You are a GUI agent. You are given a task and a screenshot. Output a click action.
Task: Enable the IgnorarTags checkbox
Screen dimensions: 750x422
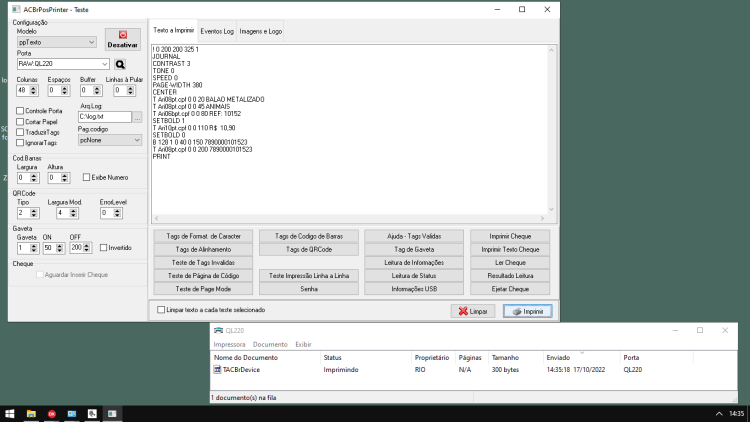pyautogui.click(x=20, y=143)
